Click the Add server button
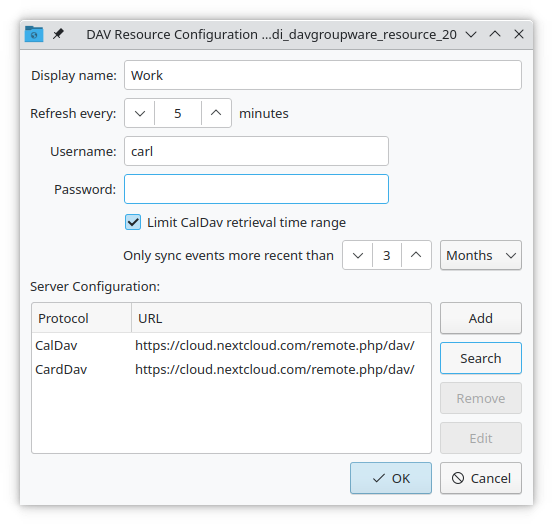The width and height of the screenshot is (553, 525). pos(481,318)
